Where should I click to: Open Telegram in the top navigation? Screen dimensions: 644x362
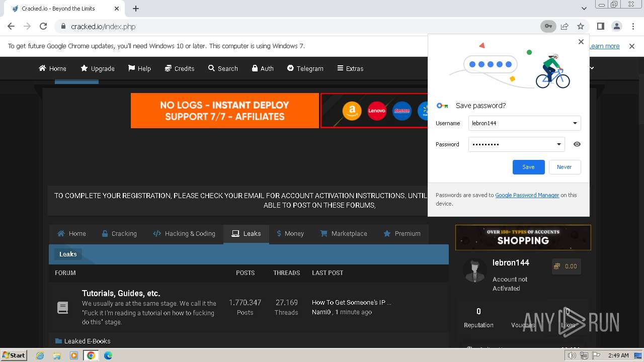(x=305, y=68)
